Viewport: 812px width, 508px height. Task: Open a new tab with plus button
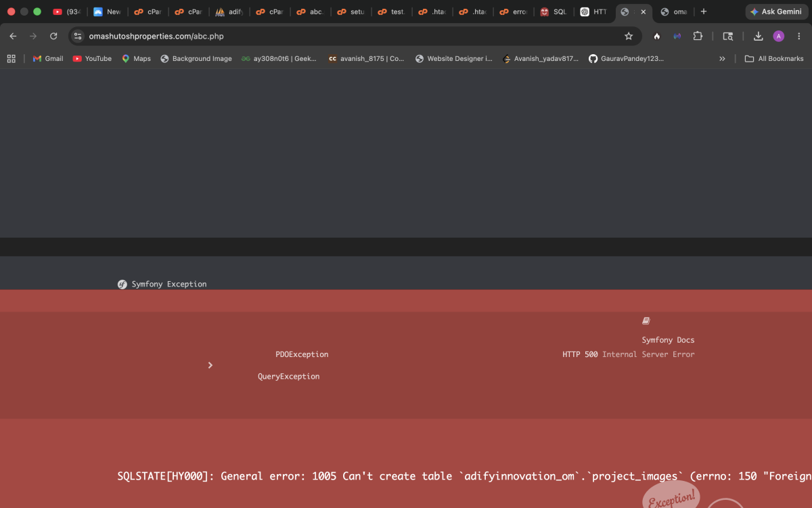click(704, 12)
